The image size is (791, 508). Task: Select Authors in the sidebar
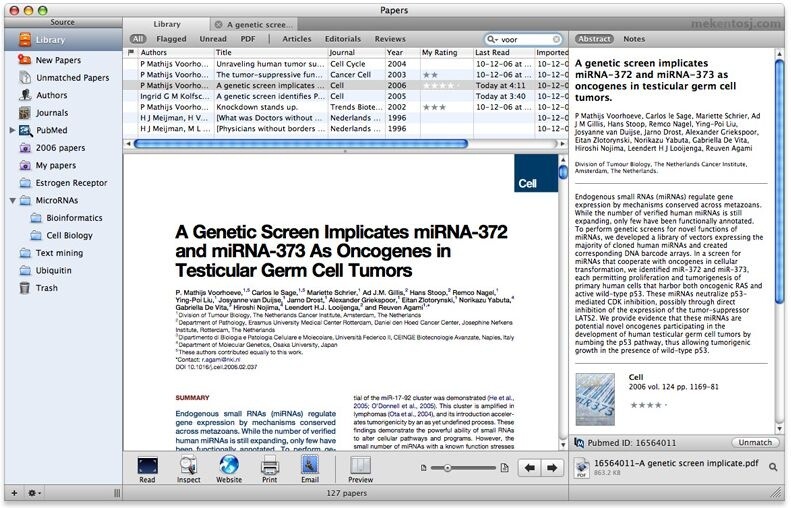tap(51, 95)
